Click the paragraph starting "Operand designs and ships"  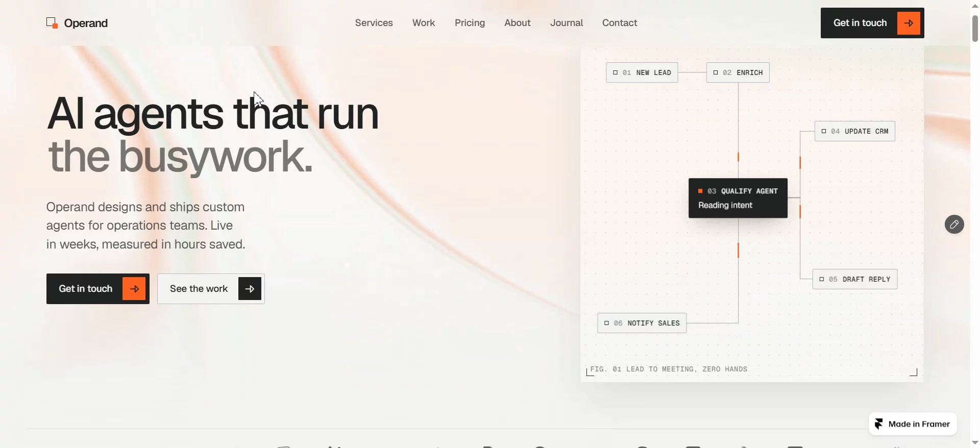point(146,226)
